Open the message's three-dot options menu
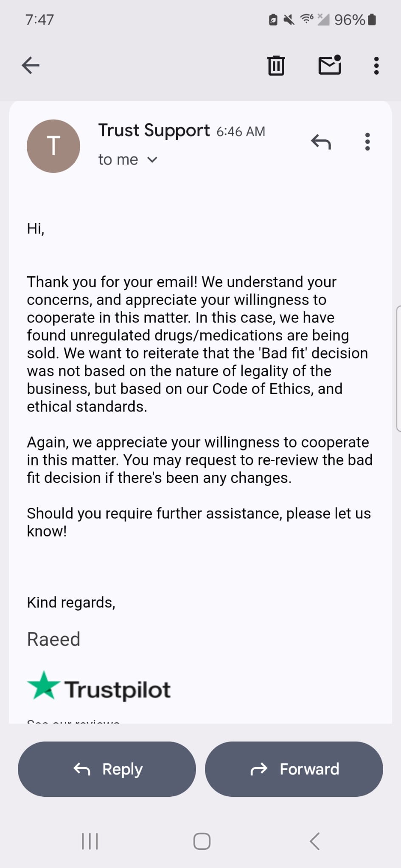This screenshot has width=401, height=868. pyautogui.click(x=367, y=142)
